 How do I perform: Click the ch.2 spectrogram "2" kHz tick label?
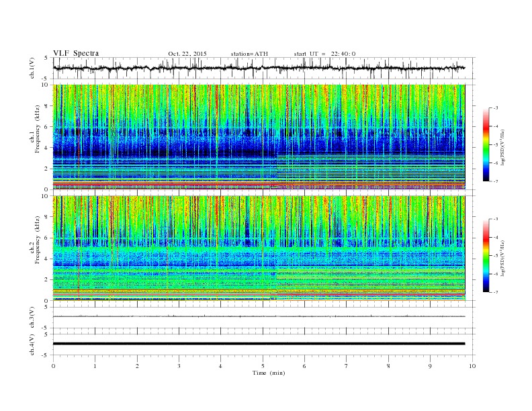coord(47,280)
